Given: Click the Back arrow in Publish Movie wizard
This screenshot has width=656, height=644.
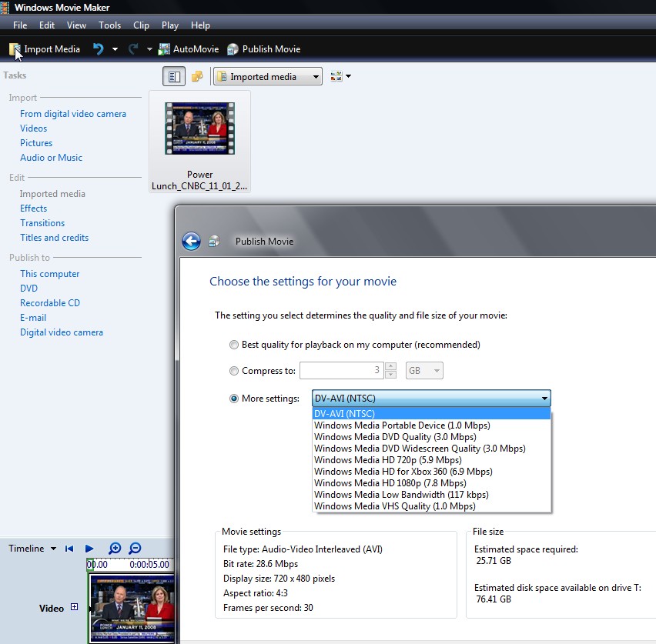Looking at the screenshot, I should (x=191, y=242).
